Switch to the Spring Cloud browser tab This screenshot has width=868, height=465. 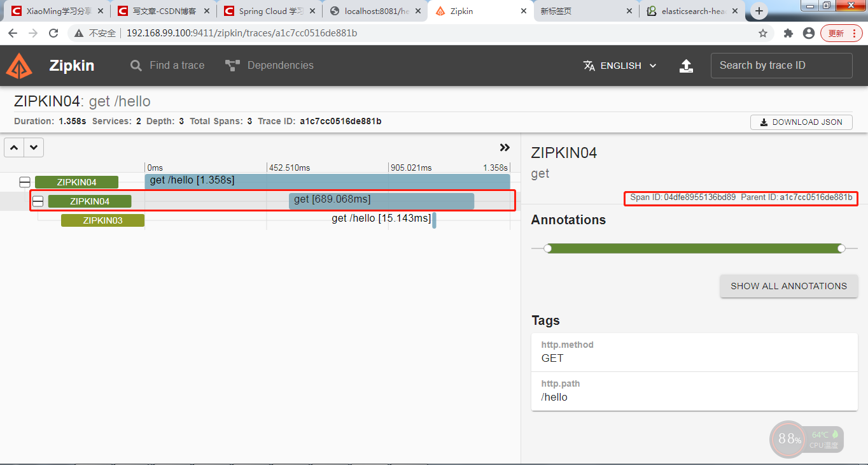tap(269, 11)
